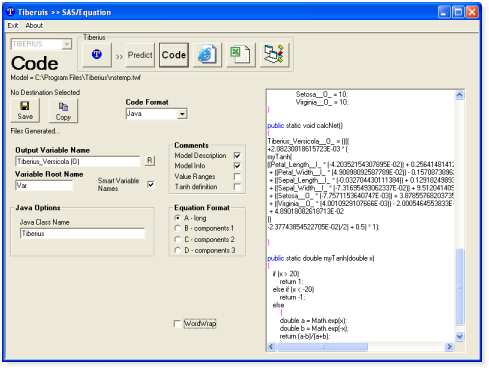The width and height of the screenshot is (489, 370).
Task: Minimize the Tiberius window
Action: pos(443,12)
